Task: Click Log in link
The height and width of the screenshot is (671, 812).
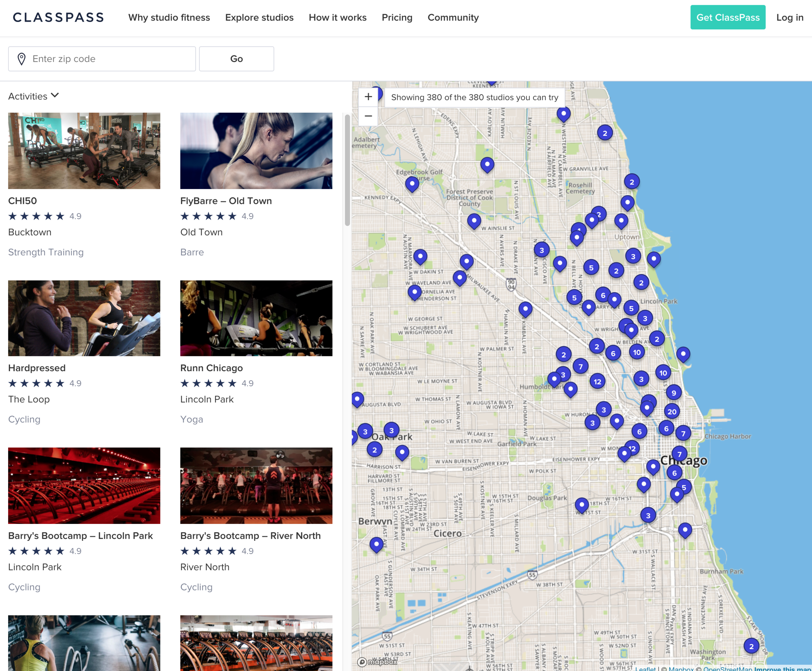Action: (790, 18)
